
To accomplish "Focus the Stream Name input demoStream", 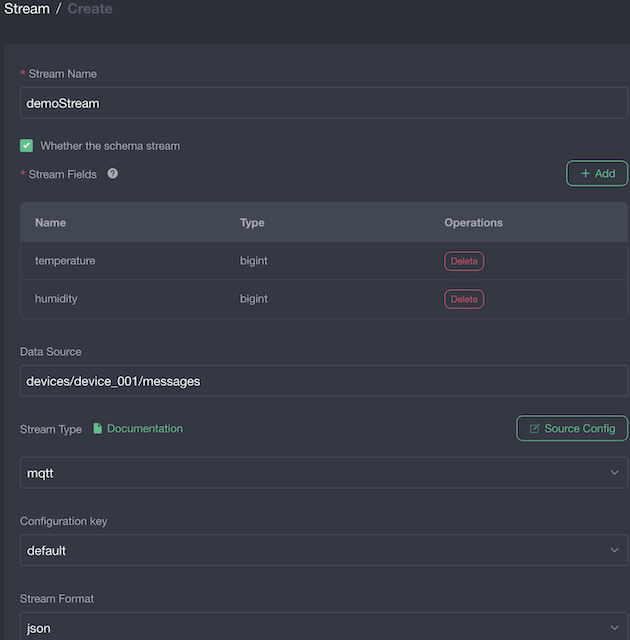I will pyautogui.click(x=324, y=103).
